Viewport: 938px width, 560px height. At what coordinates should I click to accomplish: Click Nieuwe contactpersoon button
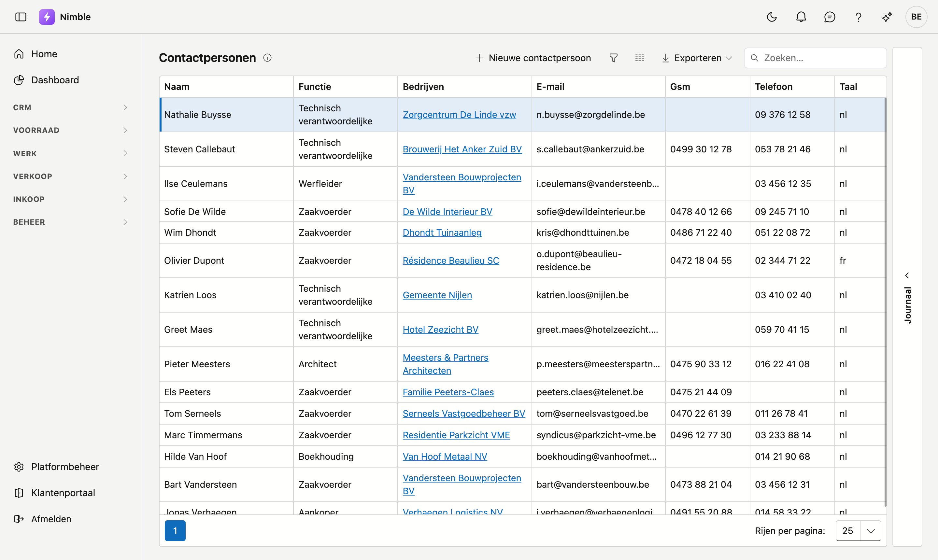[x=533, y=58]
